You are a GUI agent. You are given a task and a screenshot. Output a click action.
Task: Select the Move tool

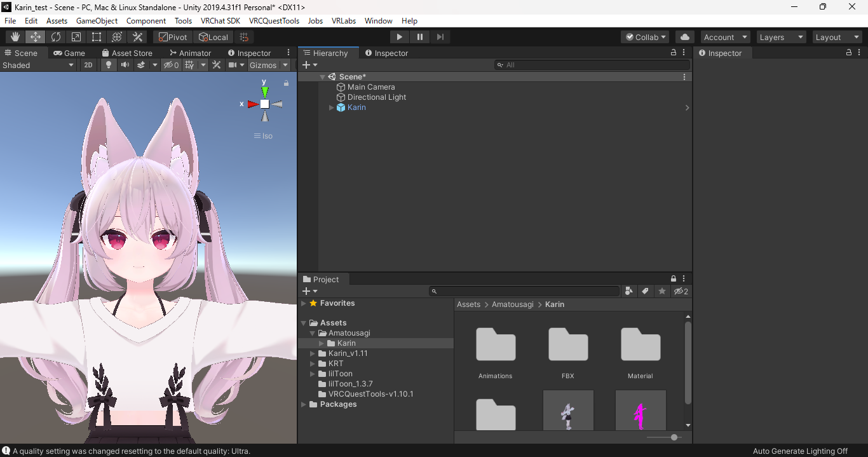coord(36,37)
